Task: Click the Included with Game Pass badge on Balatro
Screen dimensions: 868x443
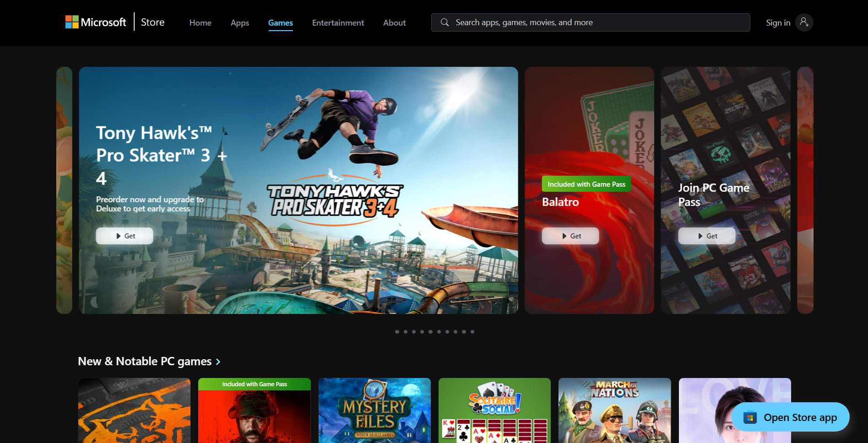Action: pyautogui.click(x=586, y=184)
